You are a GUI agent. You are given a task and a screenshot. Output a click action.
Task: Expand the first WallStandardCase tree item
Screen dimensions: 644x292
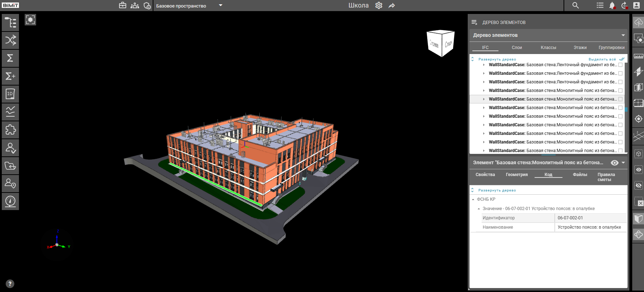tap(484, 65)
